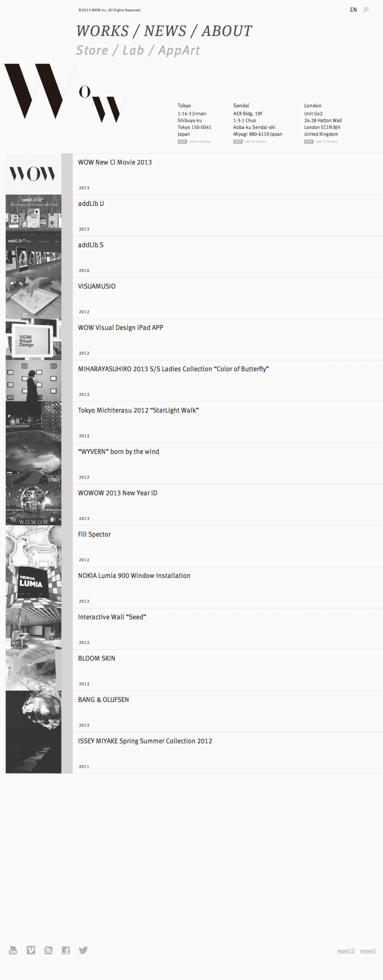The height and width of the screenshot is (980, 383).
Task: Open the NOKIA Lumia 900 Window Installation entry
Action: pos(227,587)
